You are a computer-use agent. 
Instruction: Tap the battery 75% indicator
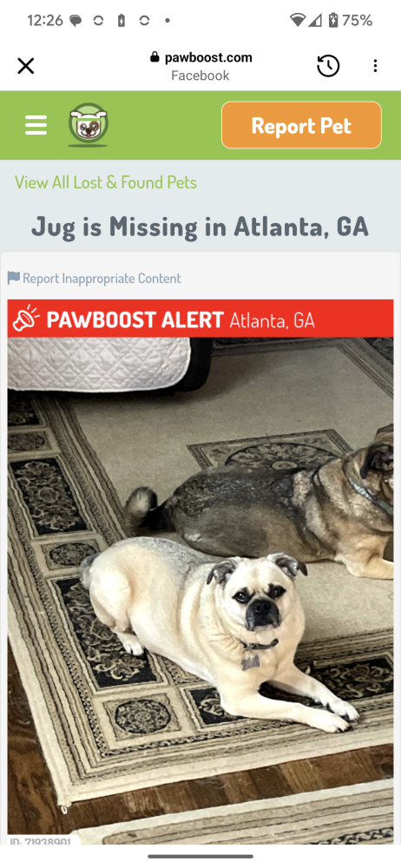point(351,21)
